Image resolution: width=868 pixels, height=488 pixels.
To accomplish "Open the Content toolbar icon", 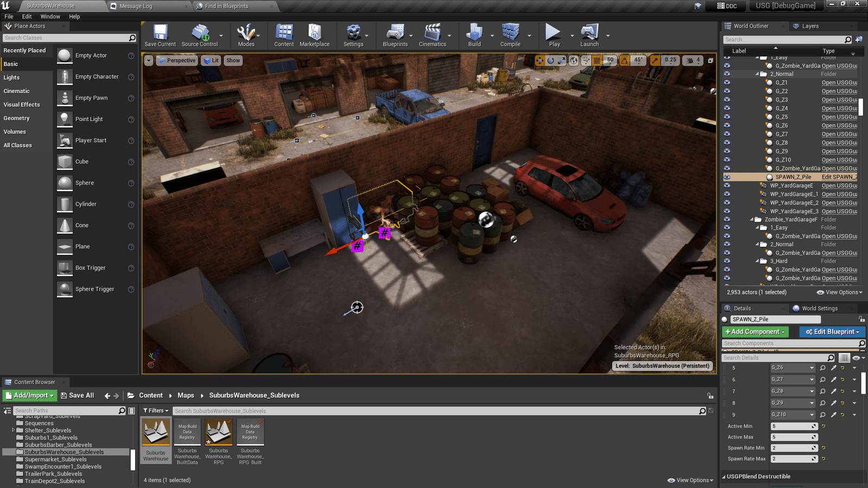I will [284, 35].
